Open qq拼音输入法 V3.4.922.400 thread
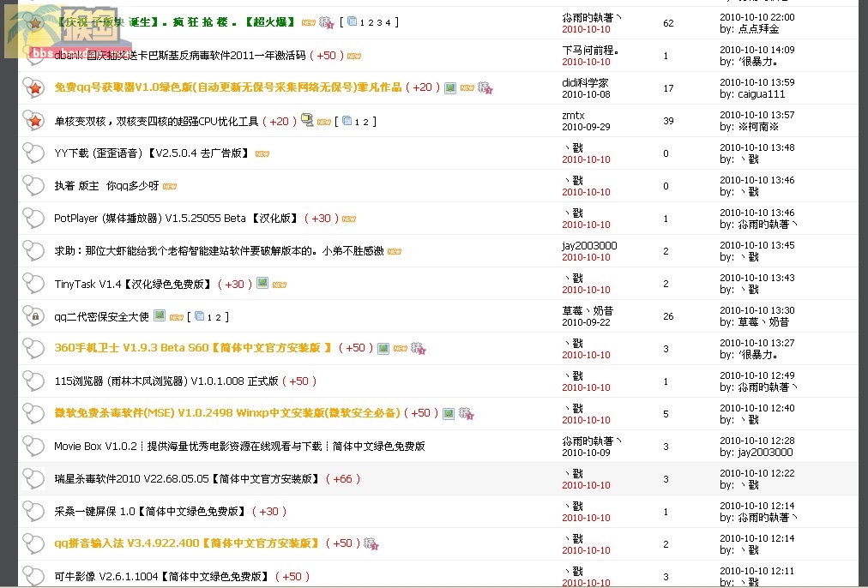Image resolution: width=868 pixels, height=588 pixels. click(187, 543)
